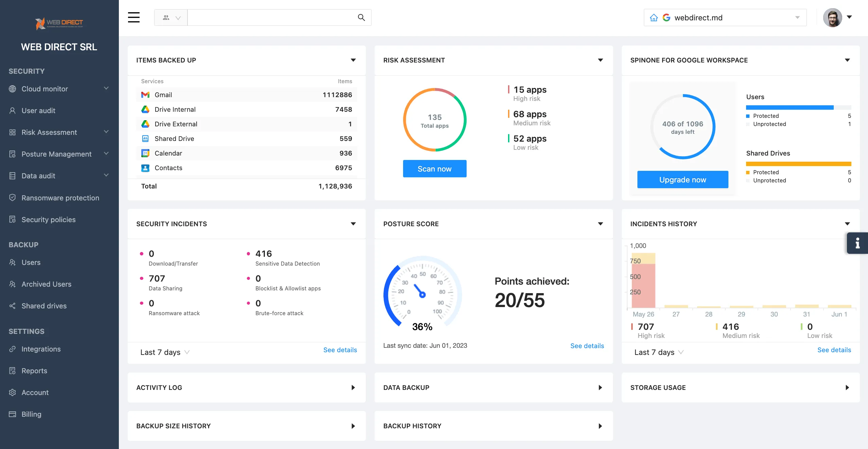Click the Gmail service icon in backup list
This screenshot has height=449, width=868.
(x=145, y=94)
